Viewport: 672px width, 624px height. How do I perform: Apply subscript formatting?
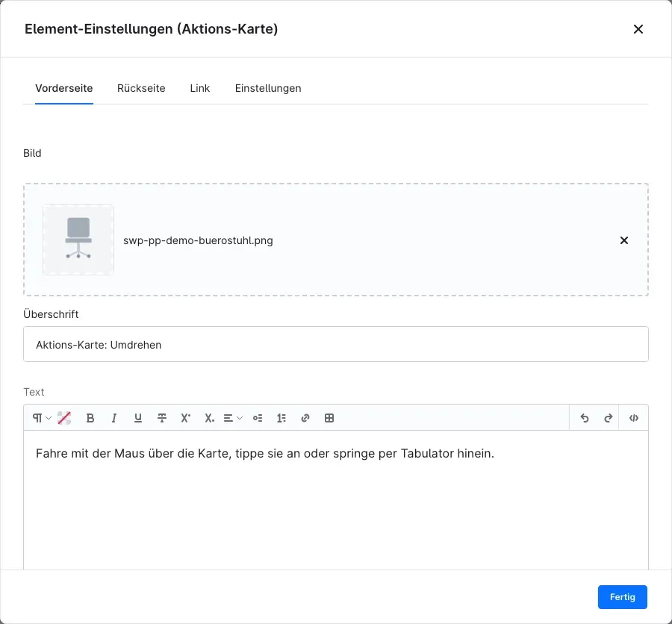[209, 418]
